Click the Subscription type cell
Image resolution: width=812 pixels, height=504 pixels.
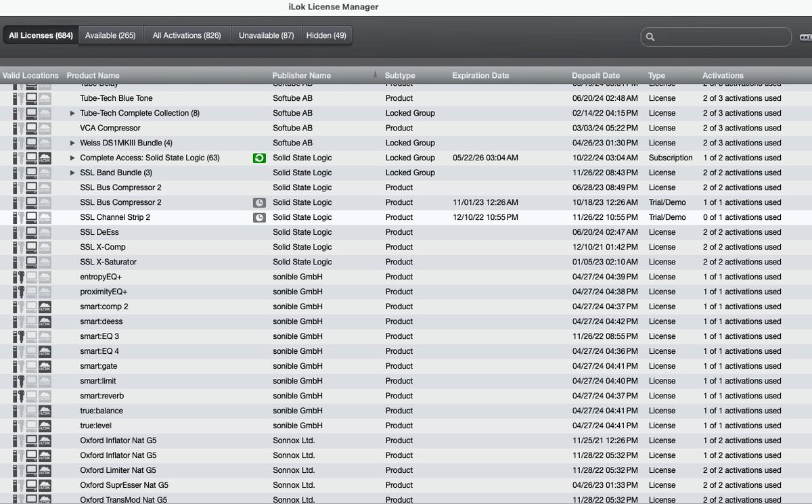671,158
